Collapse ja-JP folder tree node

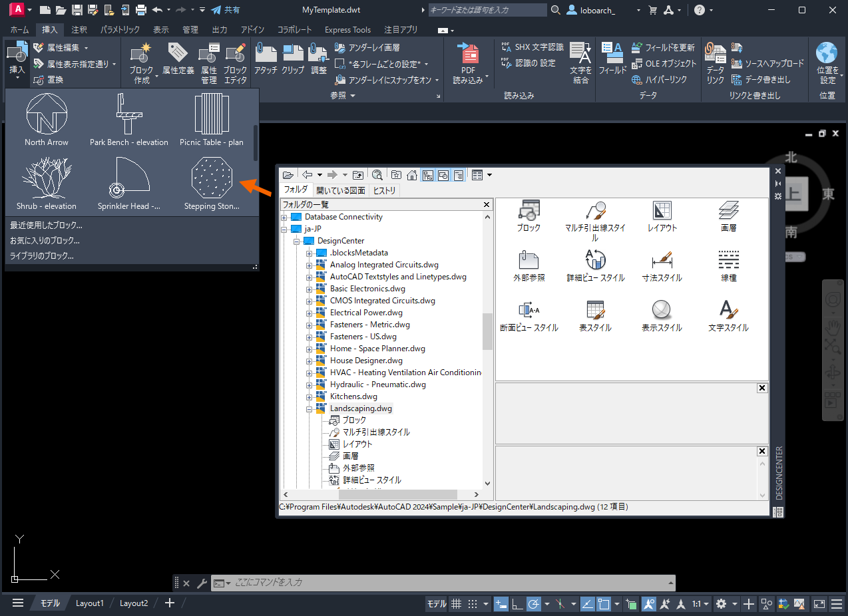point(285,229)
